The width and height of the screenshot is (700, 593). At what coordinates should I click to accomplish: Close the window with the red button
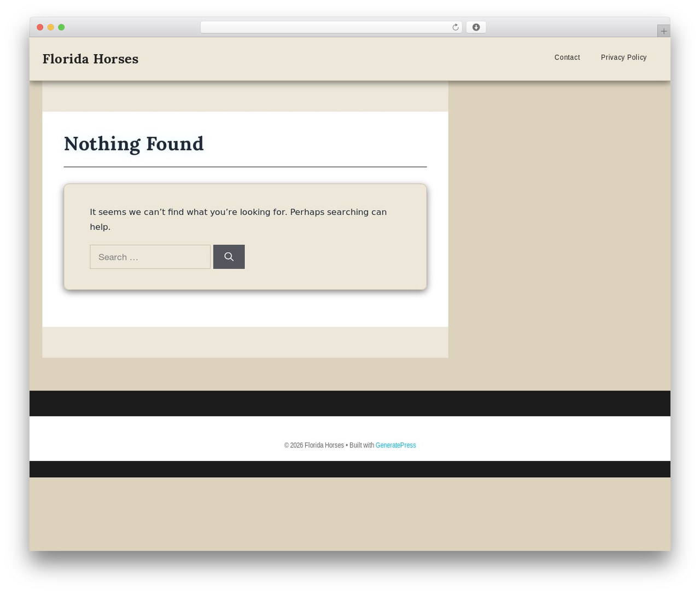40,27
